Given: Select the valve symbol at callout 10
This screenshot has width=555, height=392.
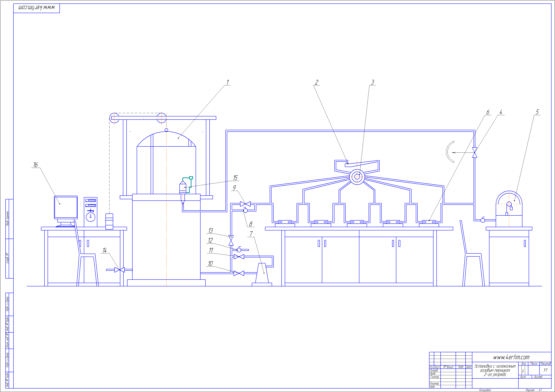Looking at the screenshot, I should (x=239, y=273).
